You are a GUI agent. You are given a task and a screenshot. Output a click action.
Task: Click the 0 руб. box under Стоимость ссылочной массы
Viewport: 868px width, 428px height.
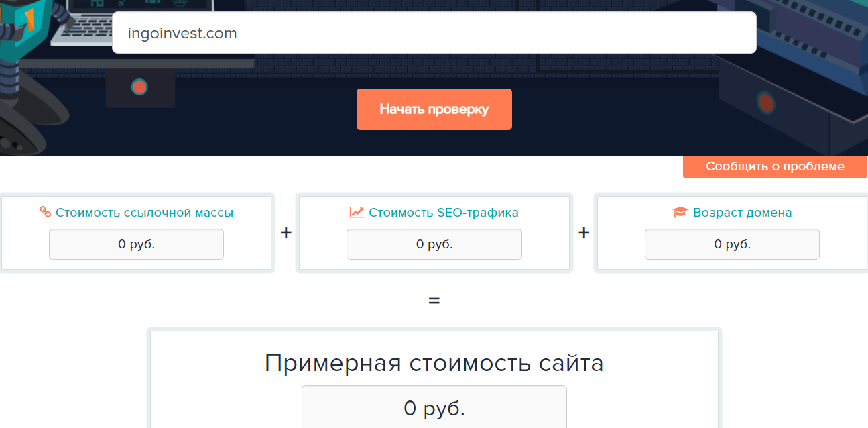click(136, 244)
